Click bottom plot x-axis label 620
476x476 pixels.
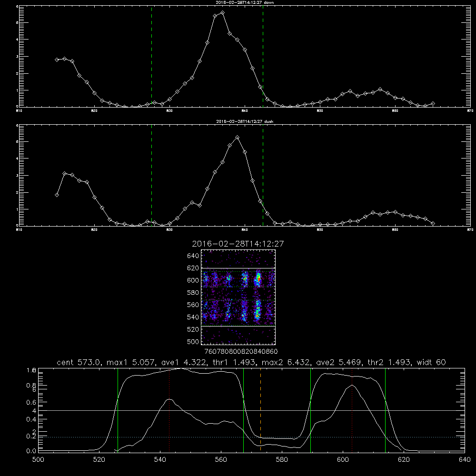click(x=404, y=460)
